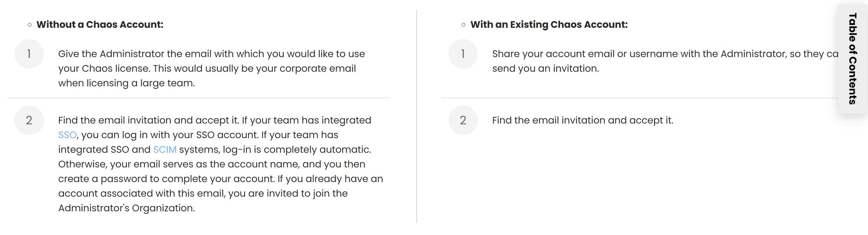Click the vertical divider between the two columns

tap(416, 116)
